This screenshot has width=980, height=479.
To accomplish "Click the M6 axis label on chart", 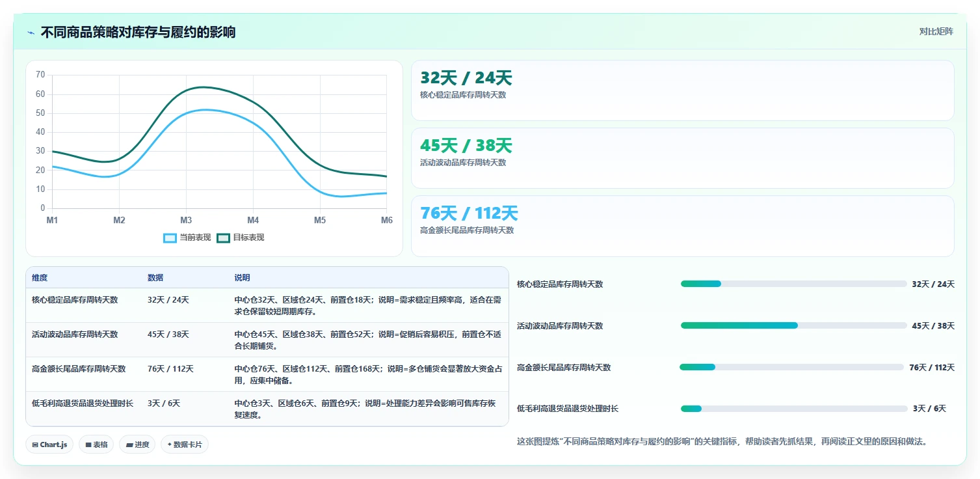I will click(x=387, y=220).
